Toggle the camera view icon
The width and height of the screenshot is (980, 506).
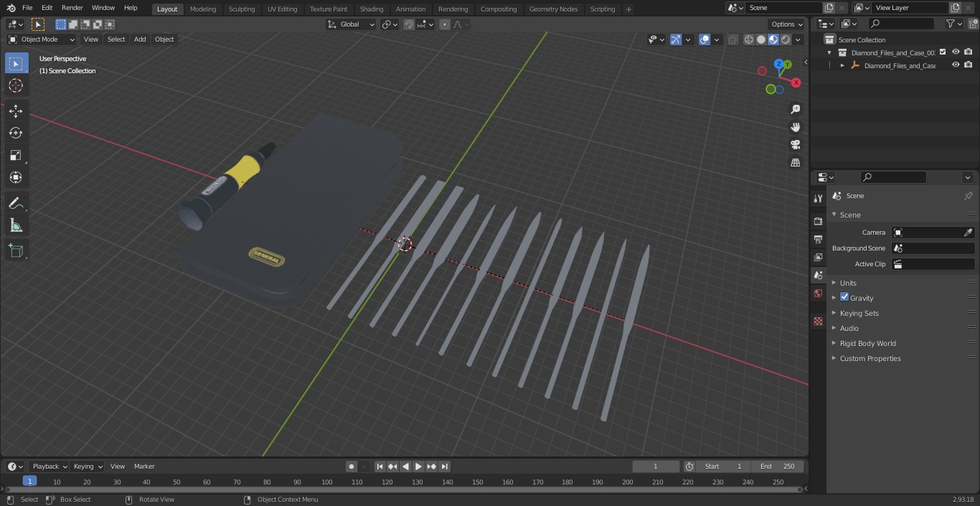pyautogui.click(x=795, y=145)
